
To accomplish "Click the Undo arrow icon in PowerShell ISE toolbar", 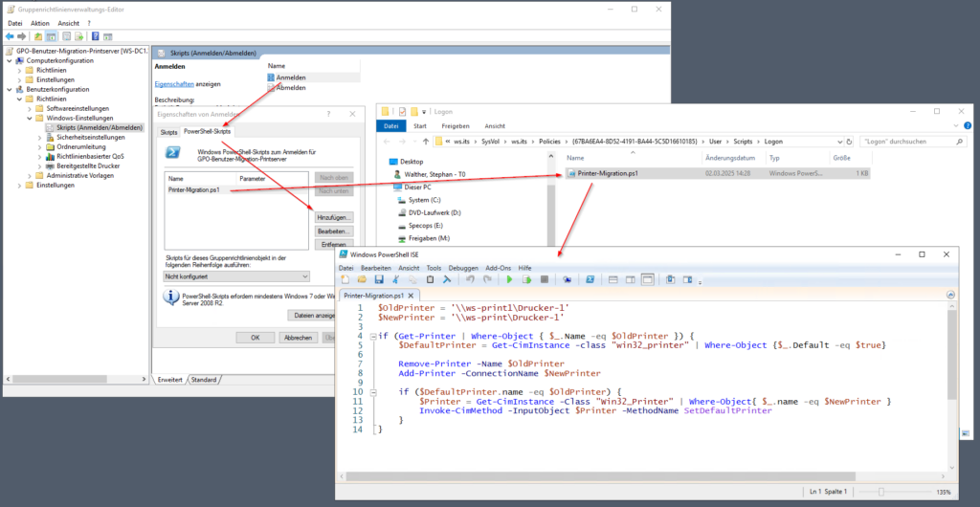I will [470, 279].
